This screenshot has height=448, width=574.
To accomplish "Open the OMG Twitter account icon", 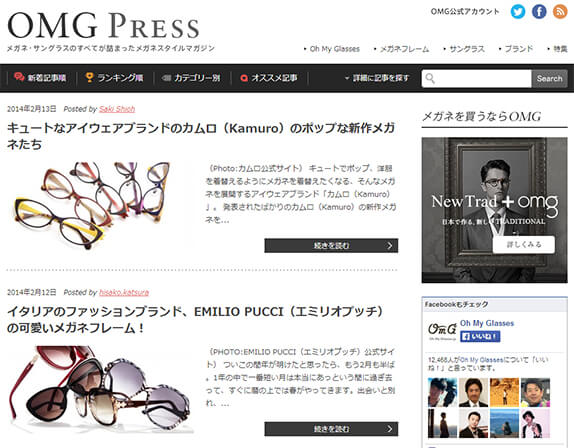I will (x=518, y=12).
